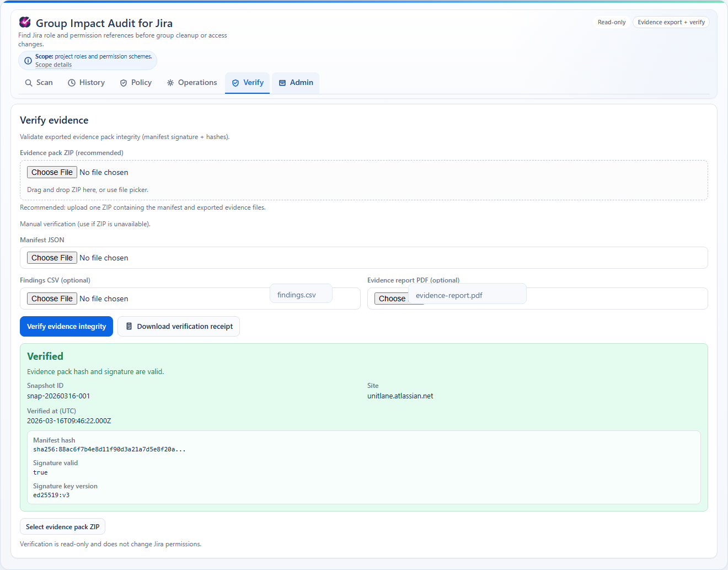Screen dimensions: 728x570
Task: Click the receipt icon in Download button
Action: tap(129, 326)
